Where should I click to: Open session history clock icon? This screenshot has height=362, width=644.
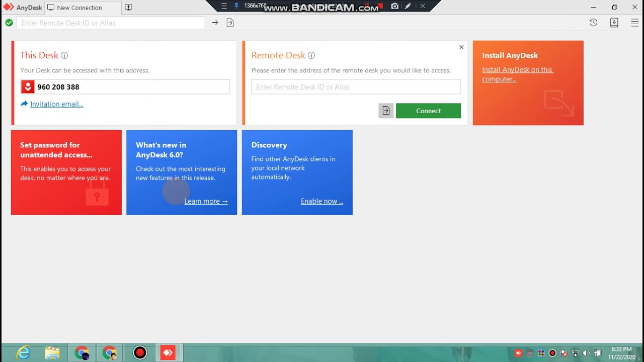click(593, 23)
